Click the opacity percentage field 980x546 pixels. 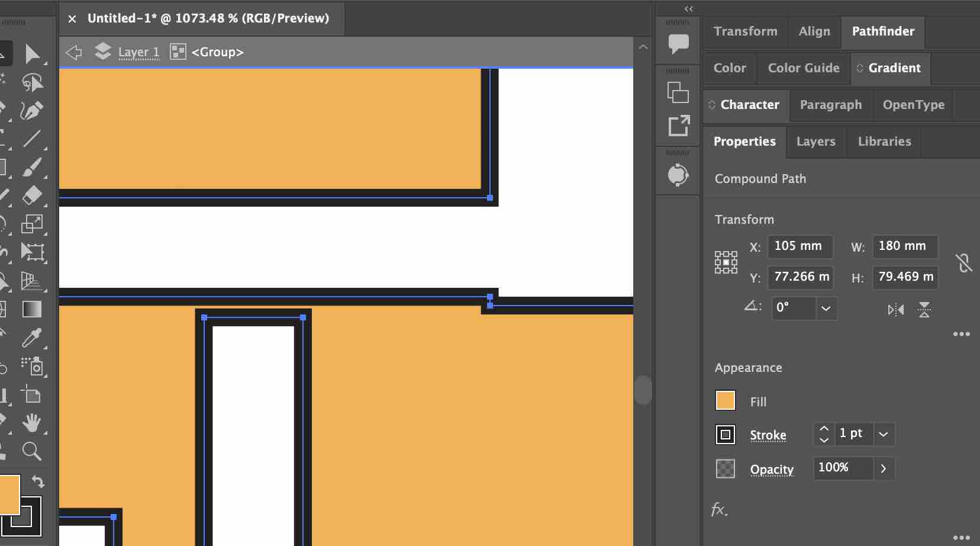[x=843, y=468]
